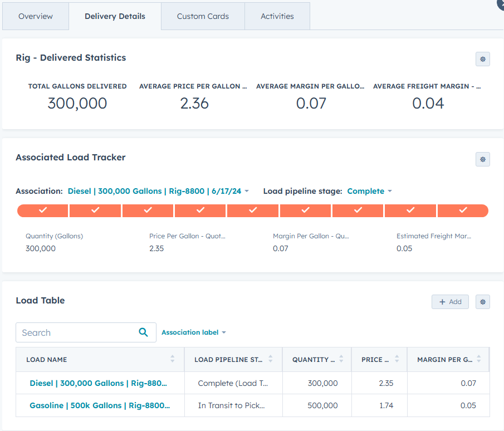Expand the Association Diesel load dropdown
504x431 pixels.
point(158,191)
